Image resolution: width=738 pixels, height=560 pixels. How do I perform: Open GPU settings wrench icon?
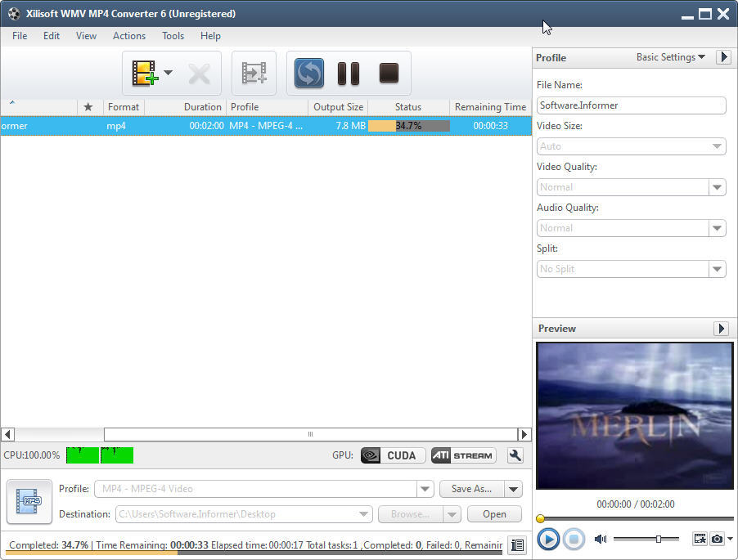pyautogui.click(x=515, y=455)
